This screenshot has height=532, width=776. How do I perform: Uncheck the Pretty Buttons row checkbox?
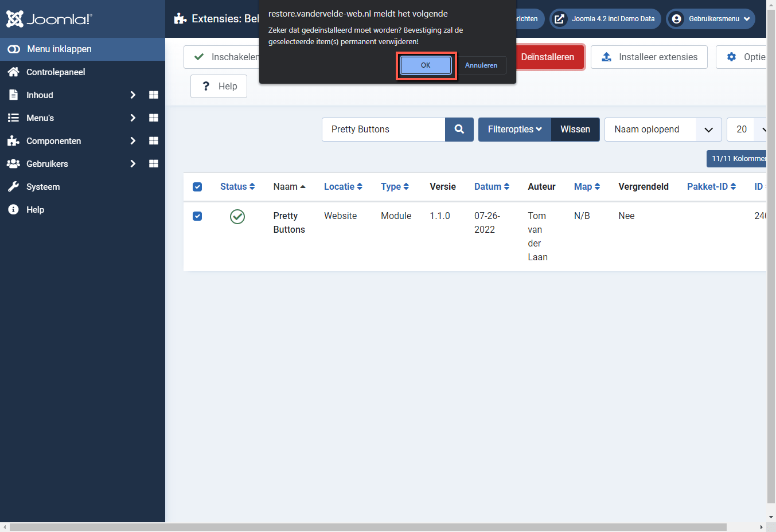pos(197,216)
